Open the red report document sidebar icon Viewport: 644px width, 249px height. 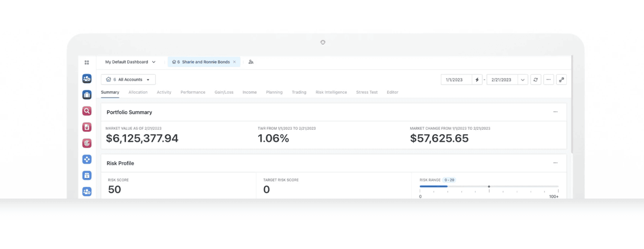[87, 127]
